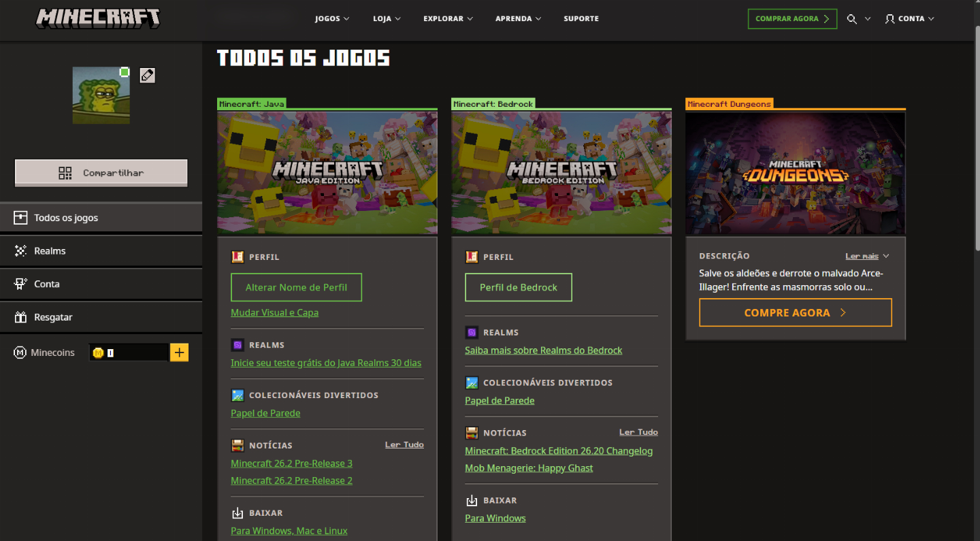Click the Realms sidebar icon
The height and width of the screenshot is (541, 980).
tap(20, 251)
